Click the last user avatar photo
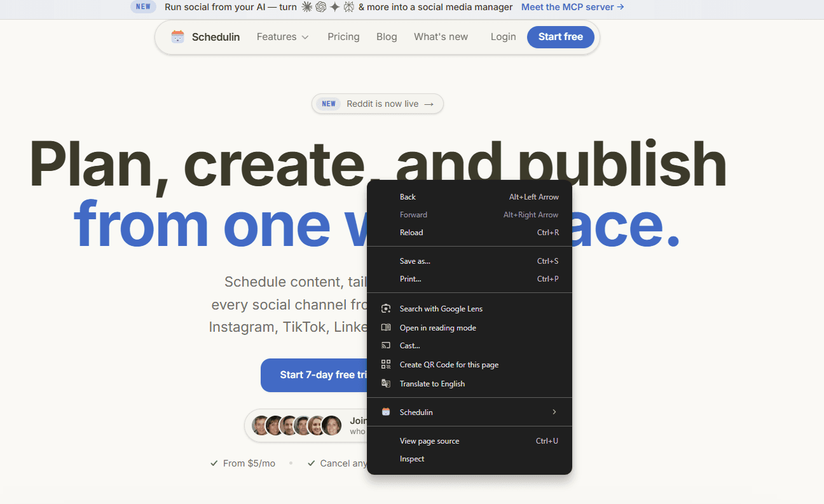Viewport: 824px width, 504px height. pyautogui.click(x=331, y=425)
